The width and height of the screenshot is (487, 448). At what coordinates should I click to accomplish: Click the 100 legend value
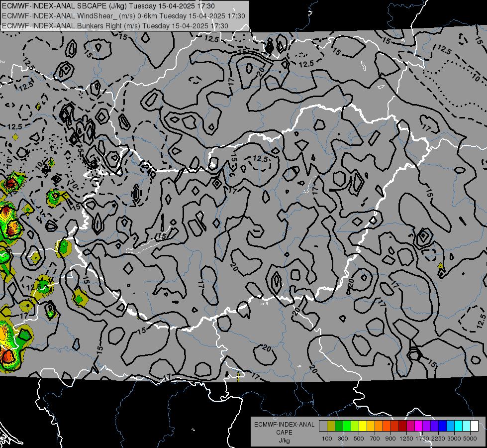(x=327, y=439)
